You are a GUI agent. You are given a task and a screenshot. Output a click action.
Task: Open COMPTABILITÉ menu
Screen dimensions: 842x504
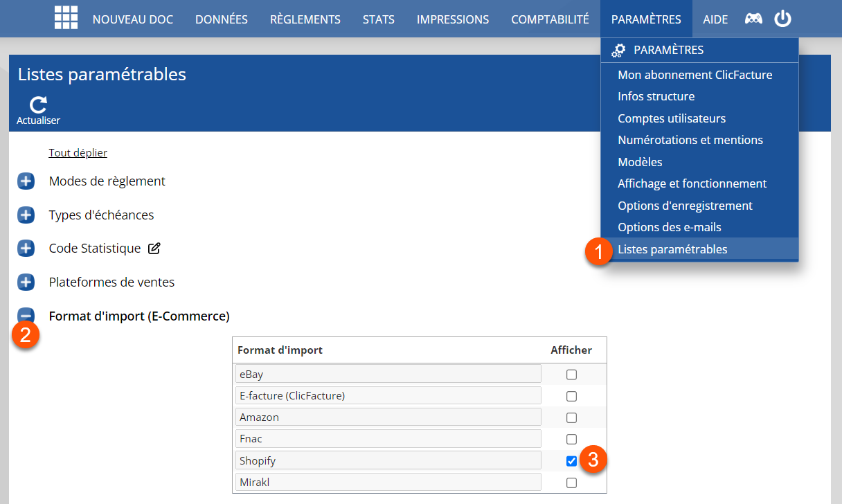(550, 19)
